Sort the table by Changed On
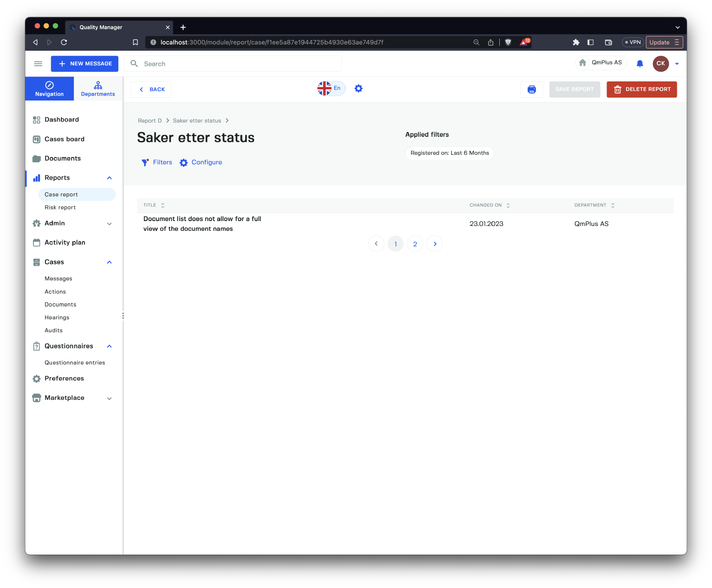Screen dimensions: 712x588 click(x=508, y=205)
